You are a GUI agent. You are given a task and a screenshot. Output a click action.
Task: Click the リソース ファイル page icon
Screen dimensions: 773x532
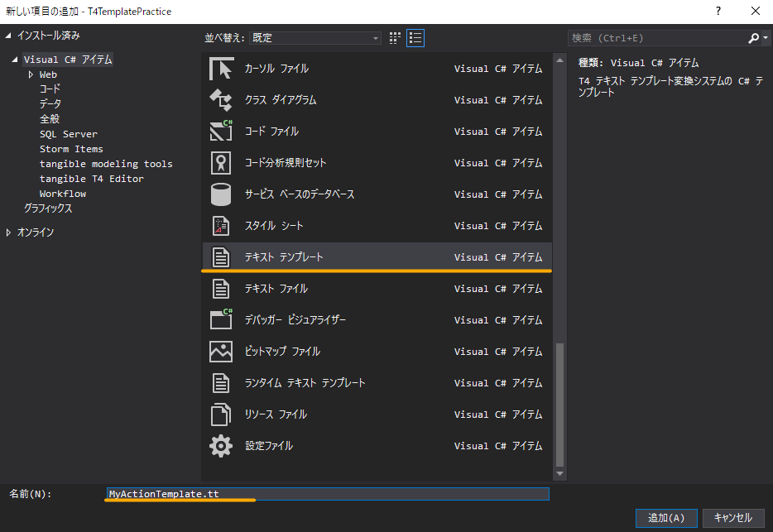[x=221, y=415]
